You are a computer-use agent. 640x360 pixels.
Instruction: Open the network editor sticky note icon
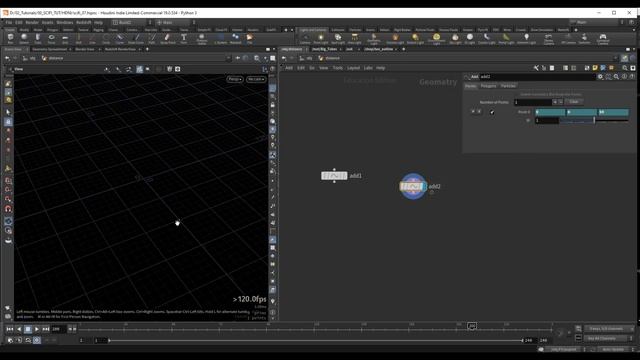[x=595, y=68]
